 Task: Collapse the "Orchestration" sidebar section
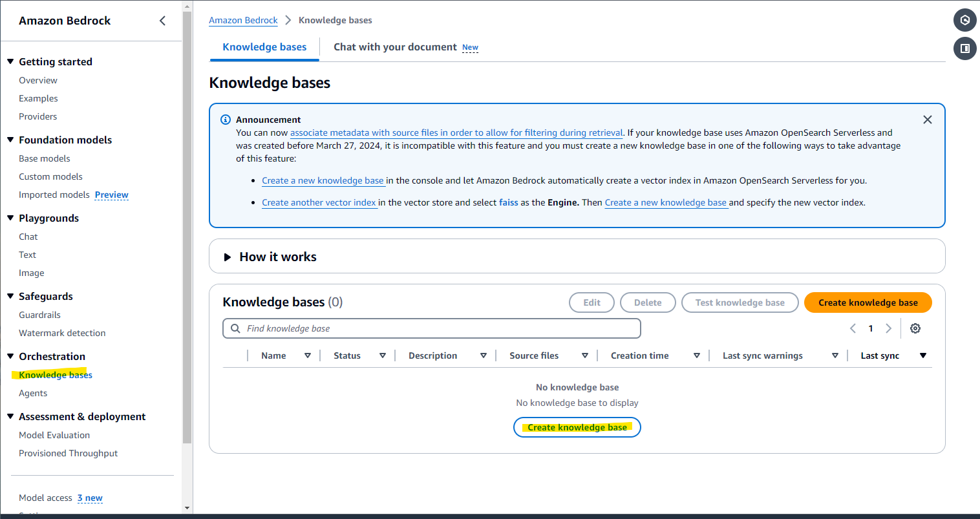10,356
